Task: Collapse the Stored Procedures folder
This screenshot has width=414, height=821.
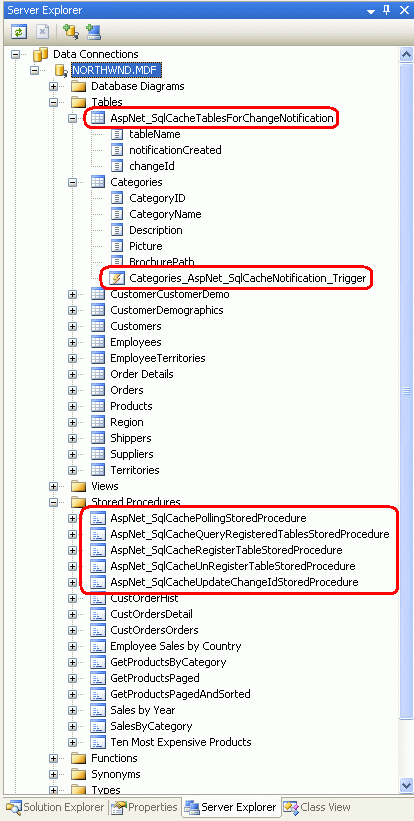Action: tap(54, 502)
